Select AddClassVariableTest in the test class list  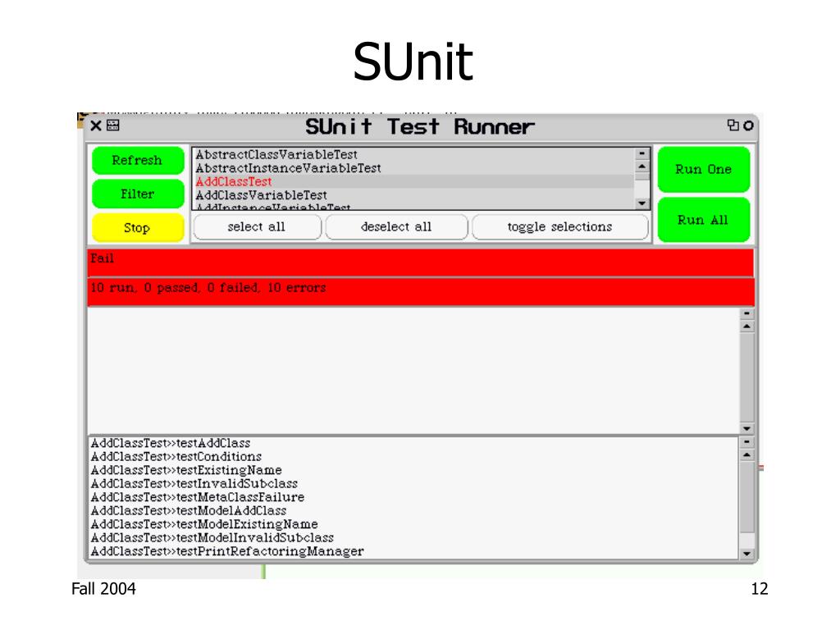click(x=413, y=195)
